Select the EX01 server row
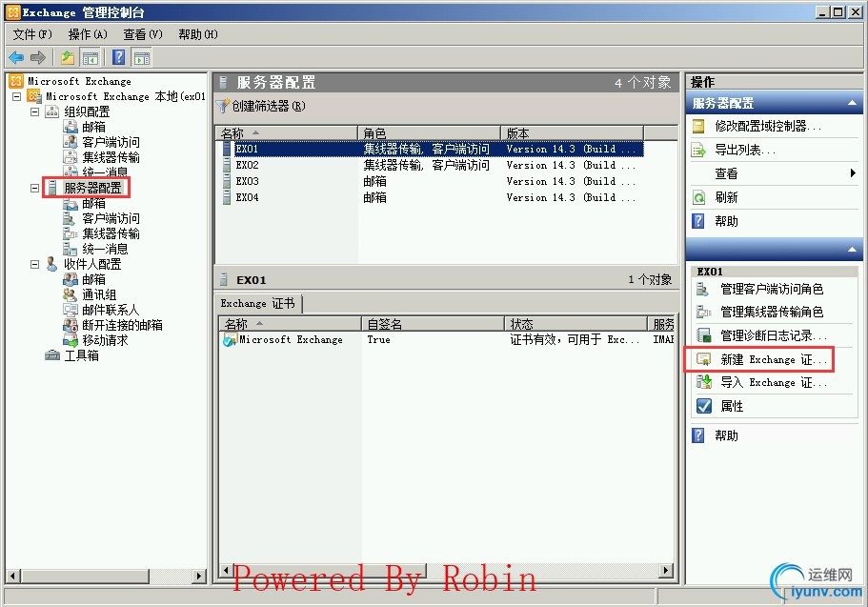The width and height of the screenshot is (868, 607). (432, 149)
